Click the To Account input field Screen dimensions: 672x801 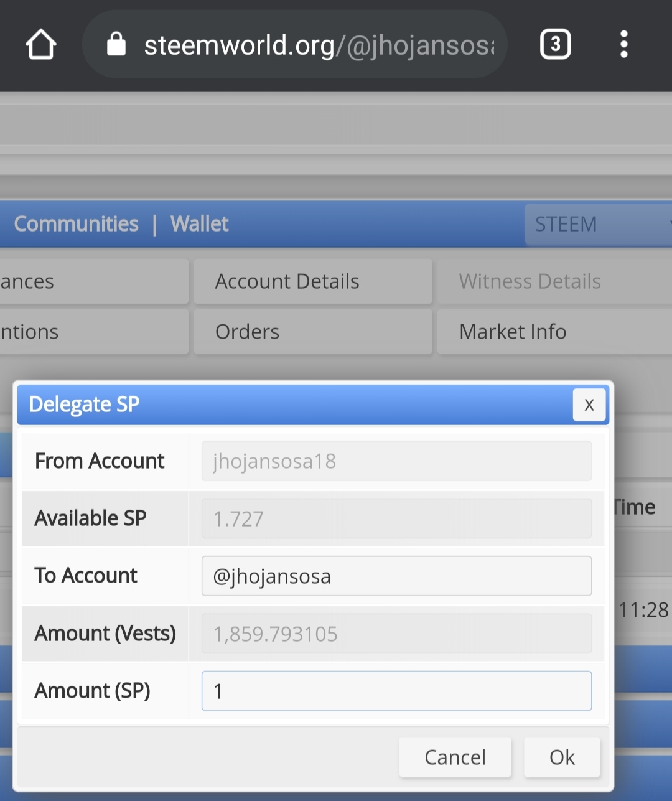pyautogui.click(x=396, y=576)
